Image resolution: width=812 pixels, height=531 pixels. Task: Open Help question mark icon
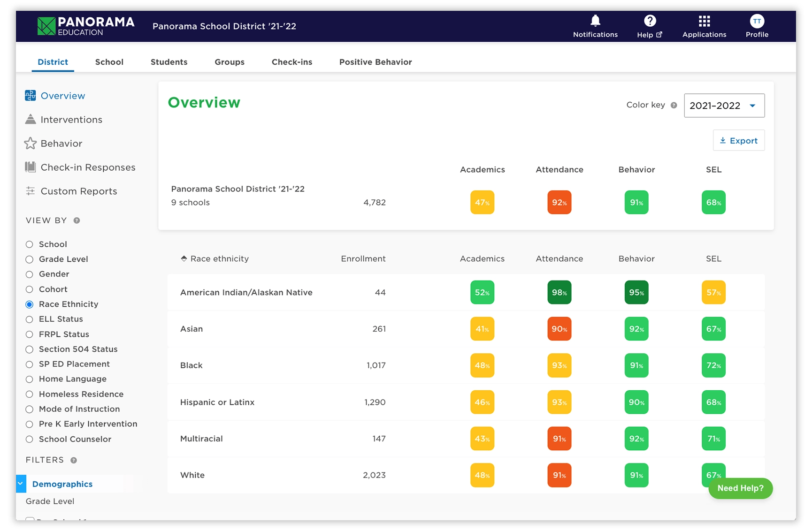click(650, 21)
